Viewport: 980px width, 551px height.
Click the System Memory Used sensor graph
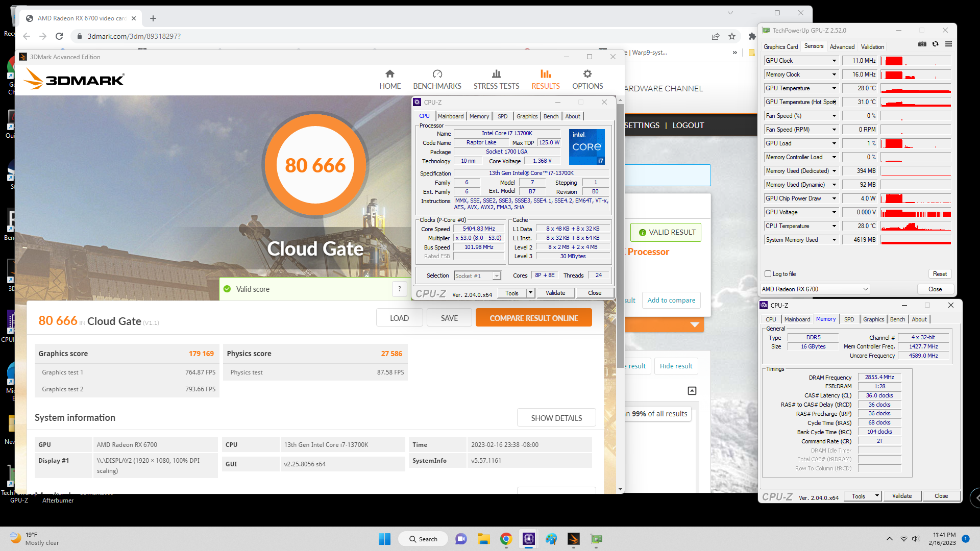click(x=916, y=240)
